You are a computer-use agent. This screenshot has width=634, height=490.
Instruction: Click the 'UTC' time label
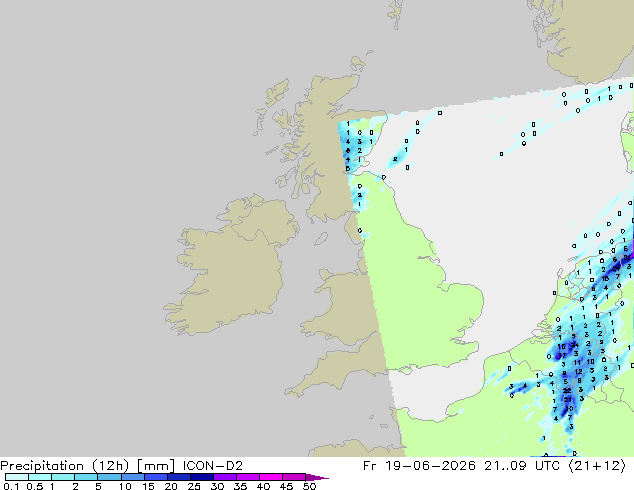[x=547, y=466]
